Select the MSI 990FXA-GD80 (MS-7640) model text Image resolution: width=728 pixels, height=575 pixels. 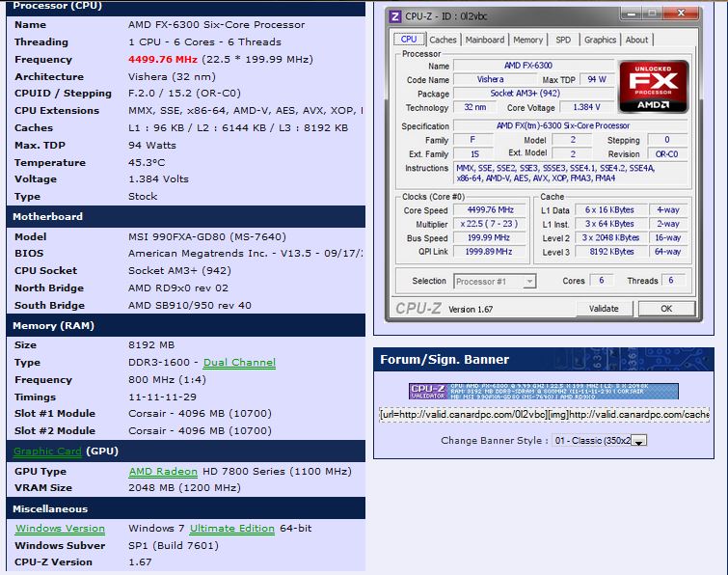pos(207,237)
